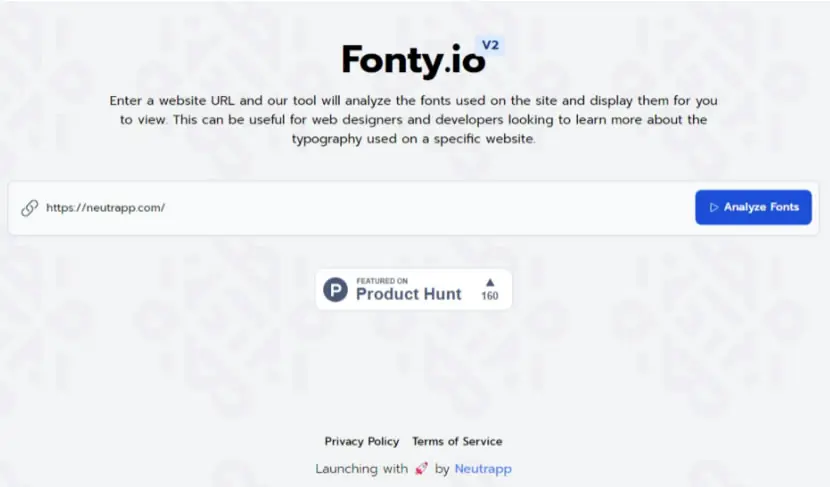Open the Privacy Policy link

tap(362, 441)
